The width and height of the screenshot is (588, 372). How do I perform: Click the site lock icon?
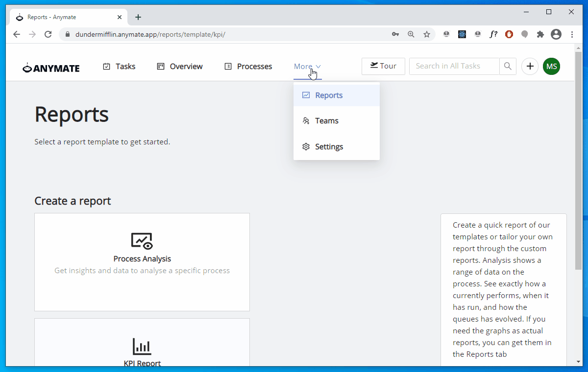(68, 34)
